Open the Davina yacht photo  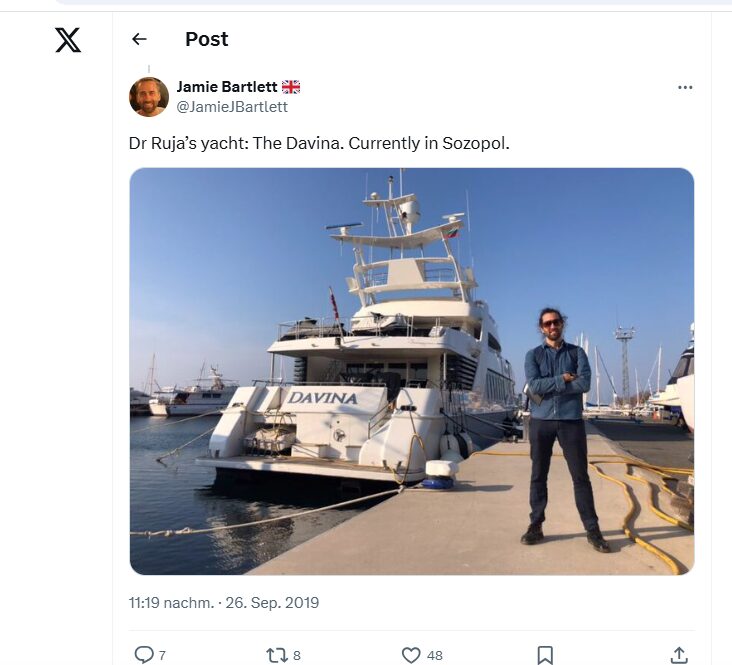[411, 371]
